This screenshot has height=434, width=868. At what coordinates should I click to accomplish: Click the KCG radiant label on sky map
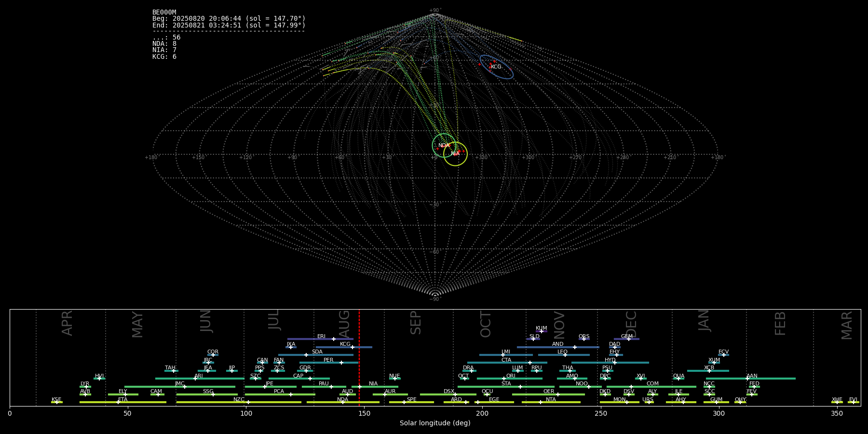496,67
